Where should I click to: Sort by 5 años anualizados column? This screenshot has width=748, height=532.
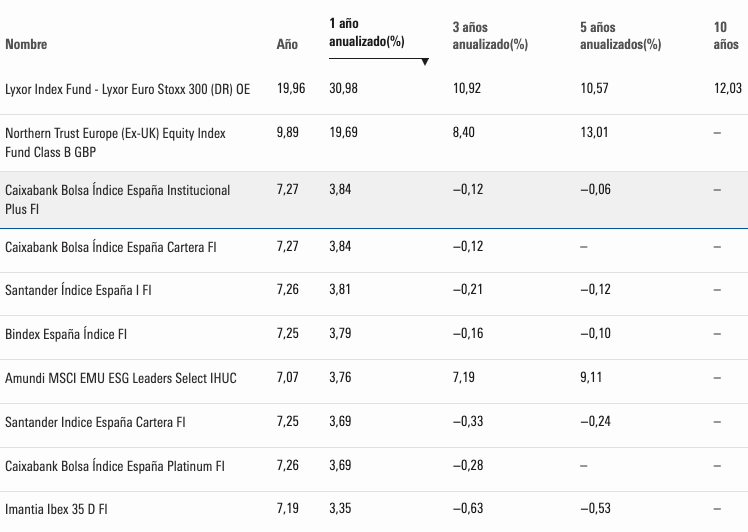click(620, 36)
